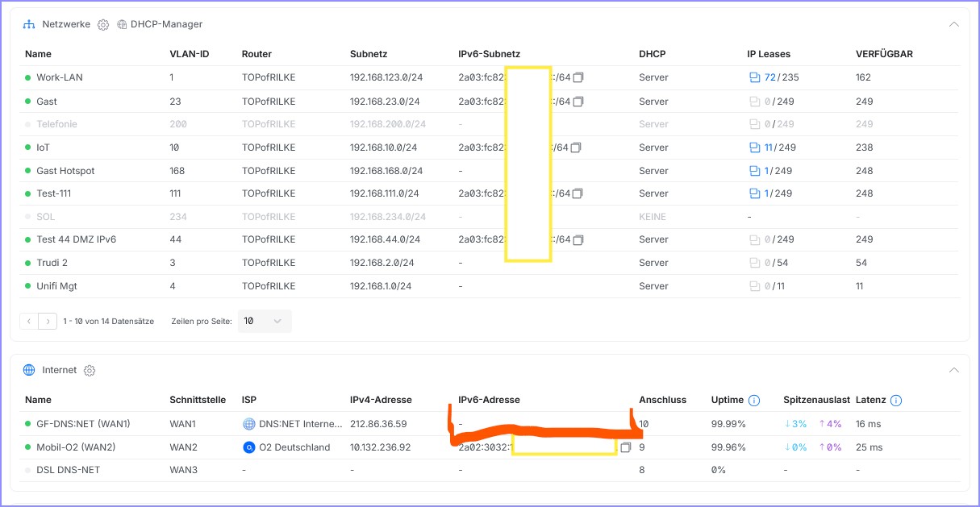Screen dimensions: 980x507
Task: Open the Netzwerke settings gear
Action: [x=103, y=25]
